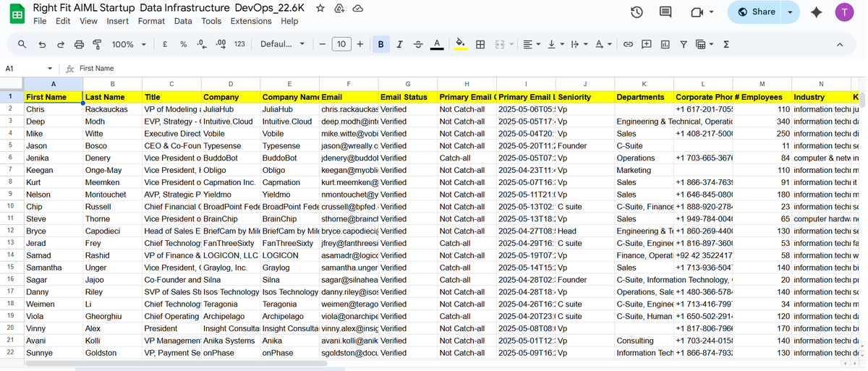Screen dimensions: 868x371
Task: Open the Google account avatar T
Action: (x=844, y=12)
